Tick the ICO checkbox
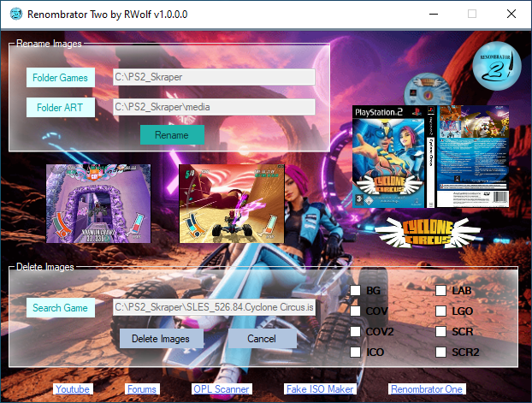This screenshot has width=532, height=403. tap(355, 352)
